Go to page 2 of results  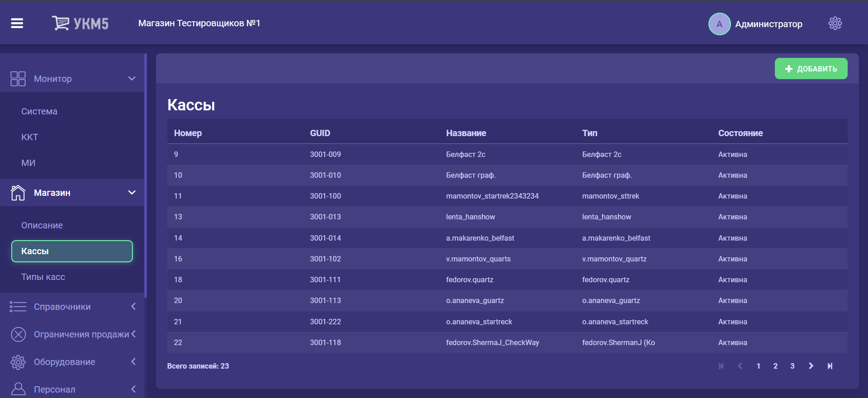click(x=775, y=366)
